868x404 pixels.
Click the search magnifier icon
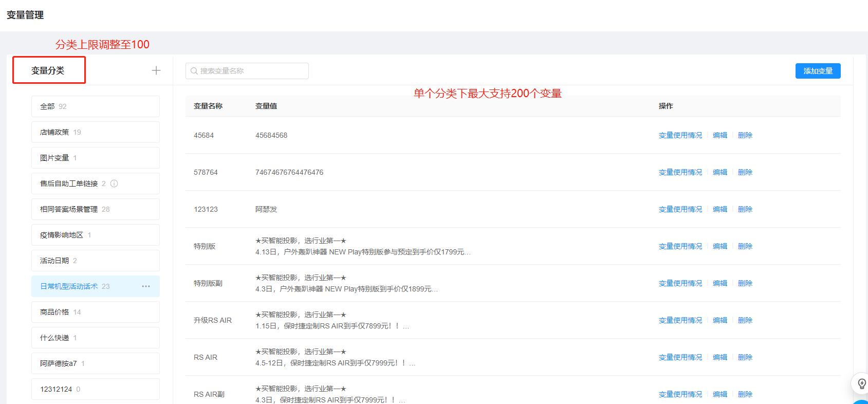click(194, 71)
